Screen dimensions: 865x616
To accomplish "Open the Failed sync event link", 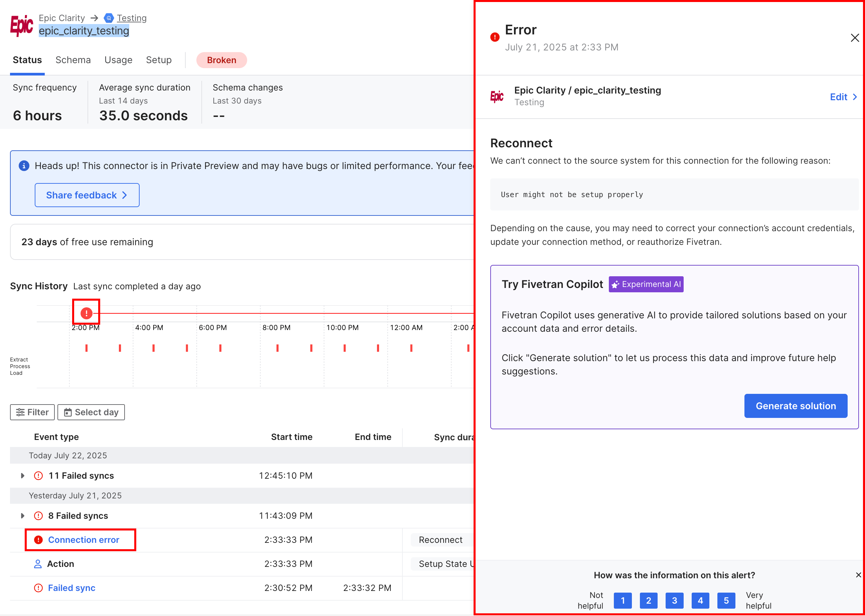I will 72,588.
